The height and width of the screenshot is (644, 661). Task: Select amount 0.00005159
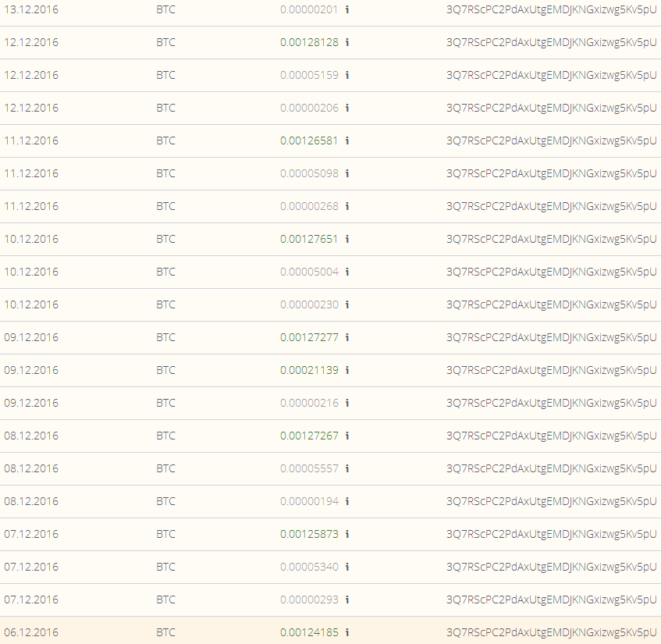click(x=309, y=75)
